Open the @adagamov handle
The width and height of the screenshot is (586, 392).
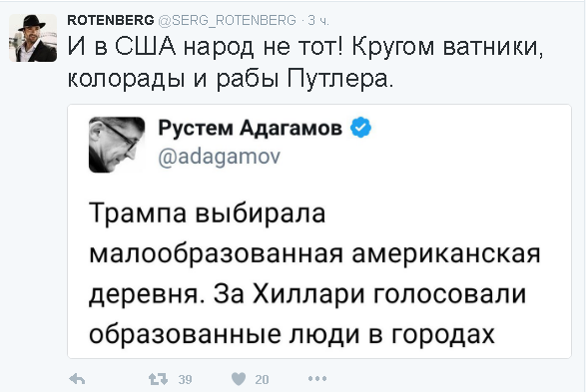click(219, 156)
